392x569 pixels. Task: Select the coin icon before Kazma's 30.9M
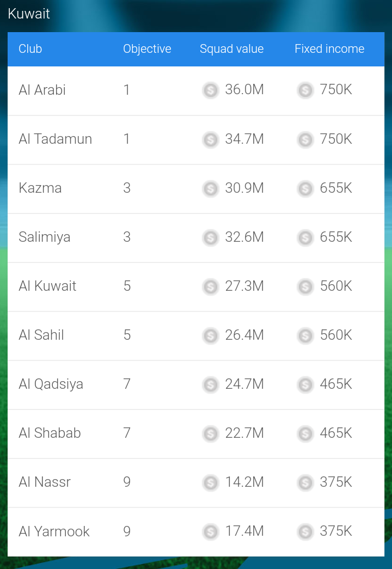[211, 189]
